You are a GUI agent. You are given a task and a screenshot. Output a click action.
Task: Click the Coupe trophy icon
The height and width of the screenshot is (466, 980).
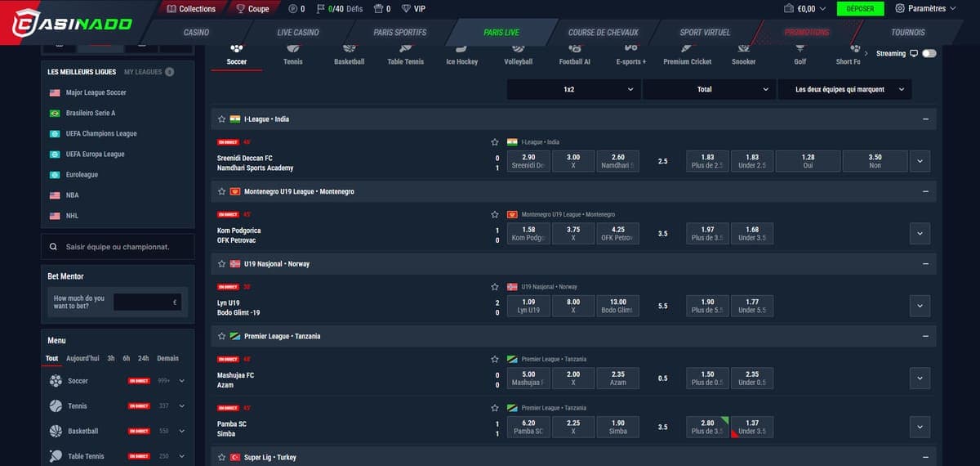pos(240,9)
